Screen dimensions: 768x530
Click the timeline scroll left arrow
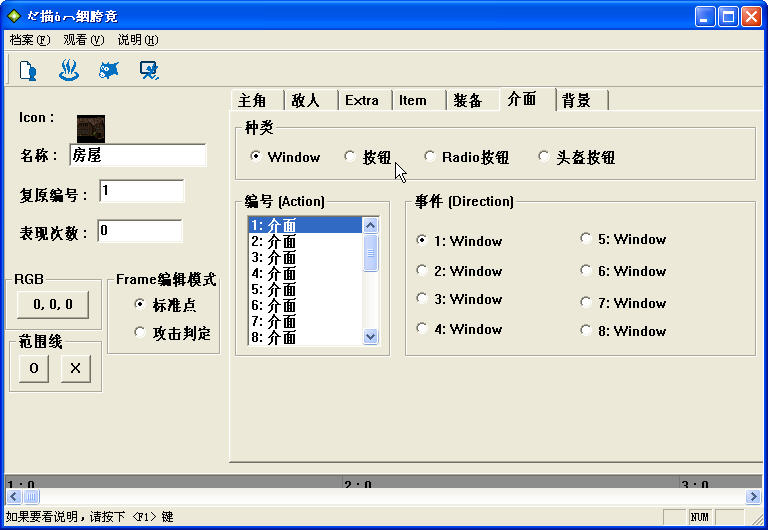13,497
